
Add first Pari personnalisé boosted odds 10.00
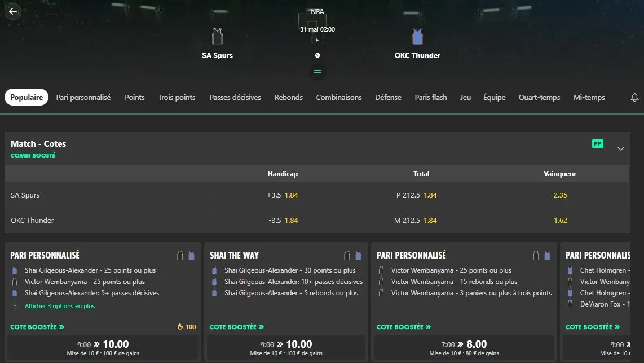click(x=103, y=348)
